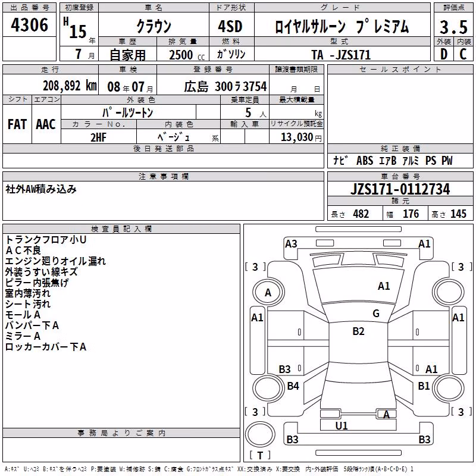The width and height of the screenshot is (476, 476).
Task: Select the car name クラウン
Action: [x=154, y=26]
